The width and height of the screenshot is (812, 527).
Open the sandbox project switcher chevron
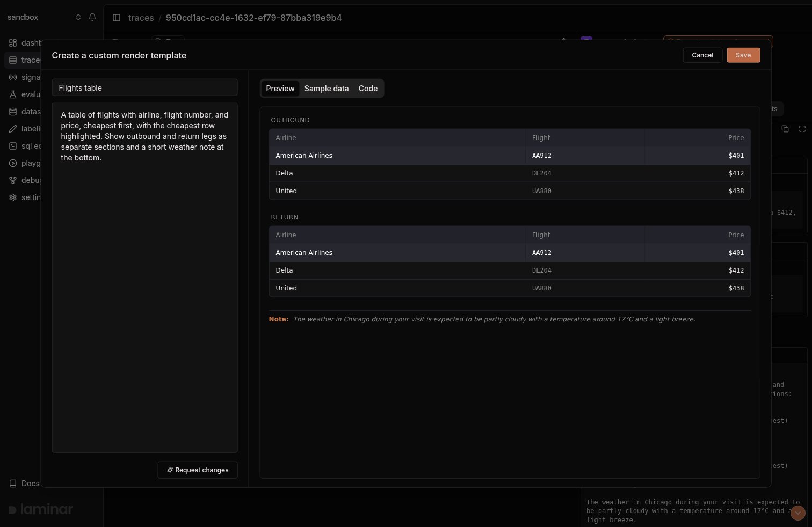pos(78,17)
